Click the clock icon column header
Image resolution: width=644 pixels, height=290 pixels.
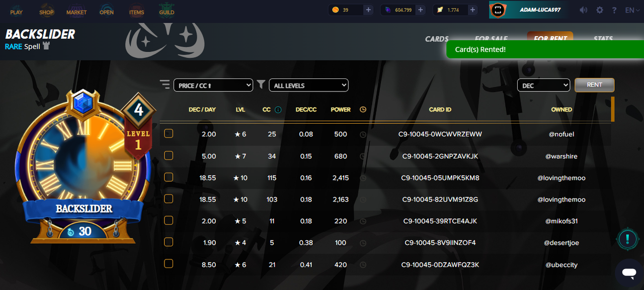click(363, 110)
